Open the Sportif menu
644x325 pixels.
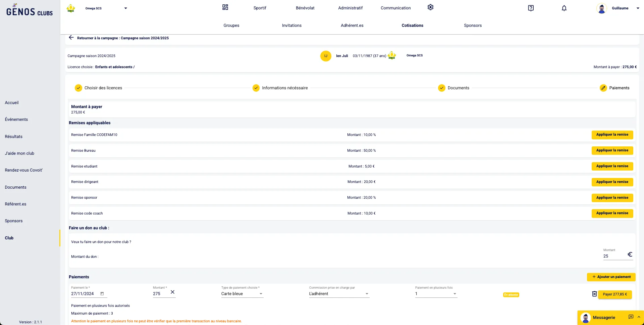tap(260, 8)
